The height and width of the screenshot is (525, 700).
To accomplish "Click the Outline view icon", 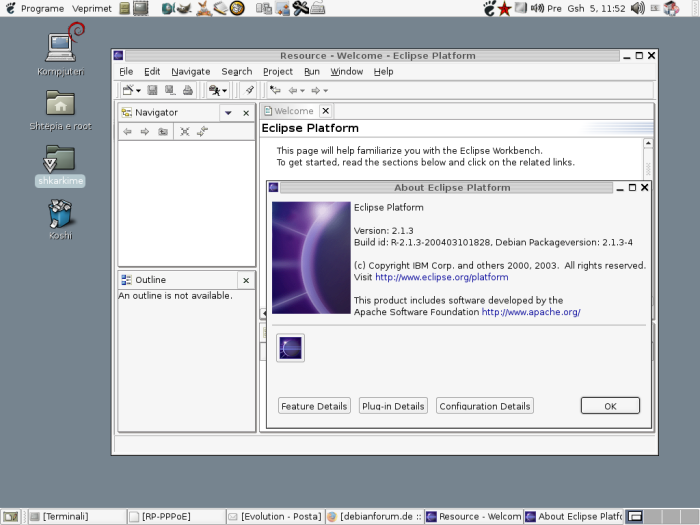I will (126, 280).
